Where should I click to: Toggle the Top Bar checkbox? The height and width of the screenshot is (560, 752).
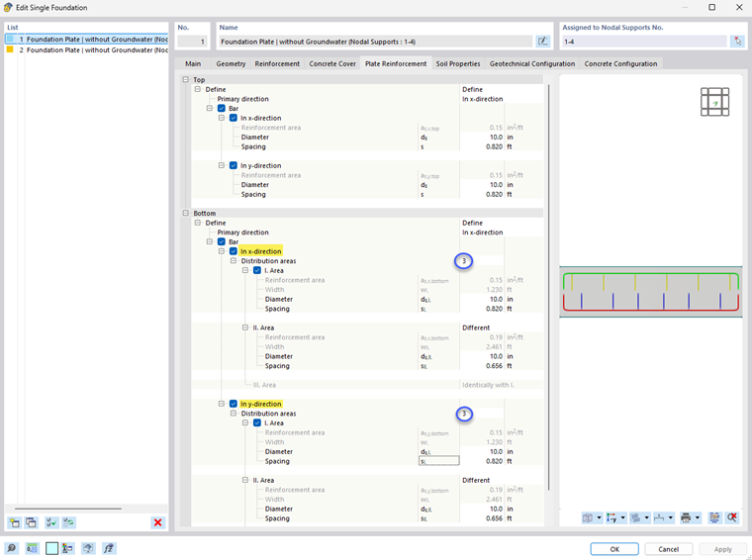(221, 109)
